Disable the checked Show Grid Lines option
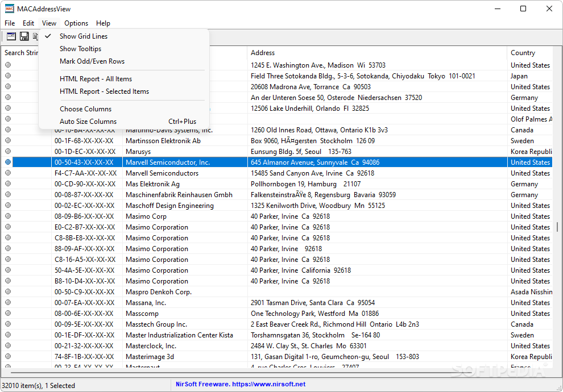Image resolution: width=563 pixels, height=392 pixels. click(x=124, y=36)
